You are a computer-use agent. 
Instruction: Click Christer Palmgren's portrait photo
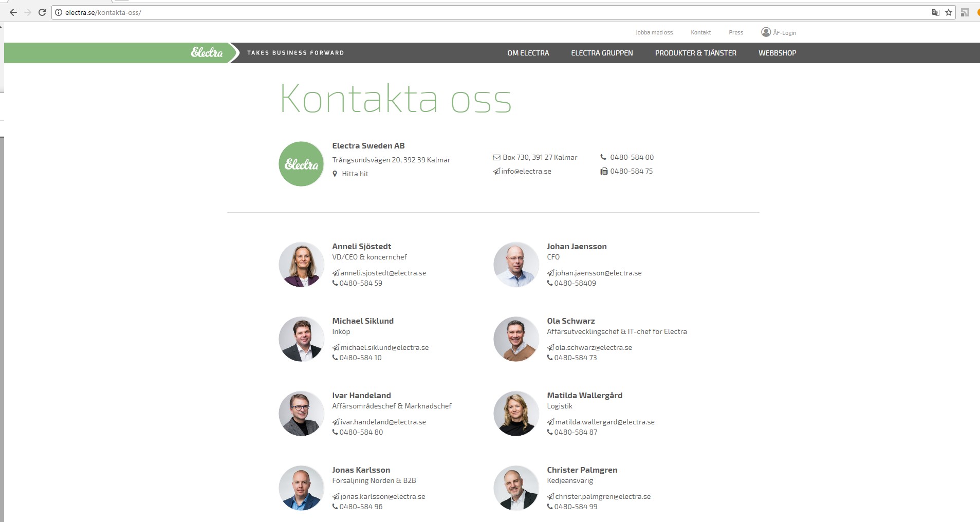516,488
